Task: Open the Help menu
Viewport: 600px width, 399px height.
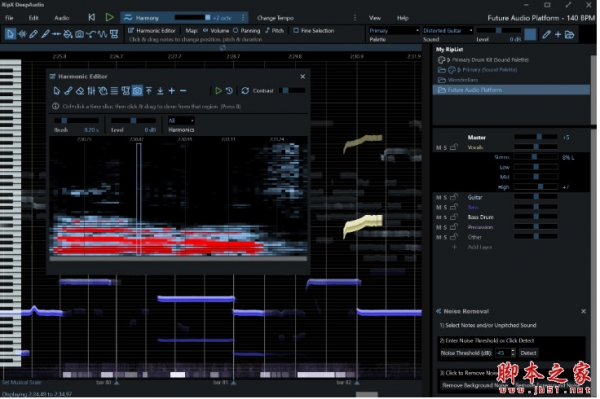Action: 404,18
